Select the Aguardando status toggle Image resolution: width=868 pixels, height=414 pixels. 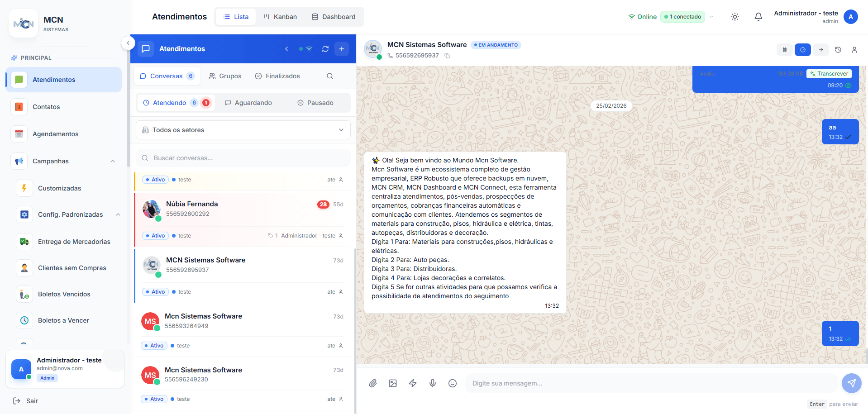248,103
